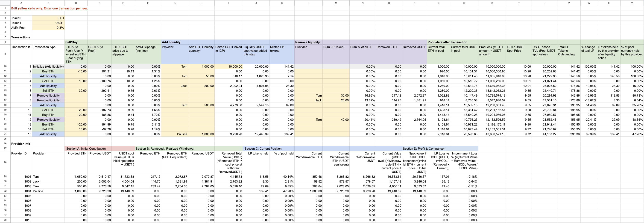Click the 'Transaction type' column heading
Viewport: 644px width, 223px height.
click(48, 54)
